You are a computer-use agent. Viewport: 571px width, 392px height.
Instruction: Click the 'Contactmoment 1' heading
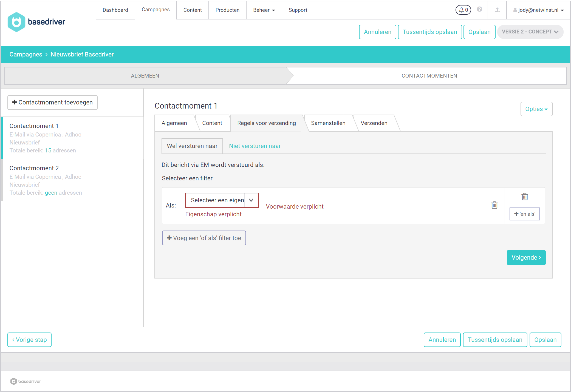pos(186,106)
